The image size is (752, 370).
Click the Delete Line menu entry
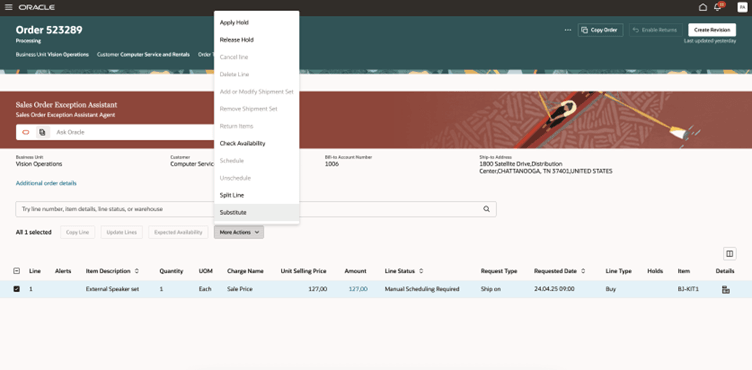coord(257,74)
